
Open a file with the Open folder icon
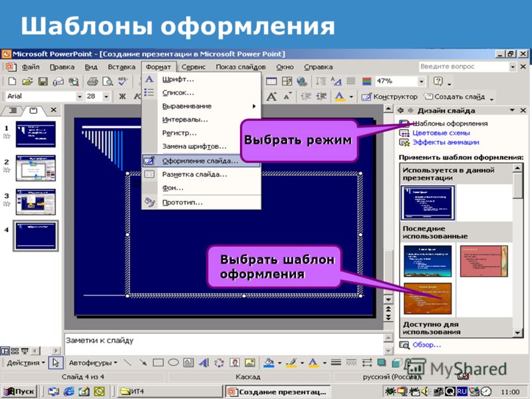pos(27,81)
